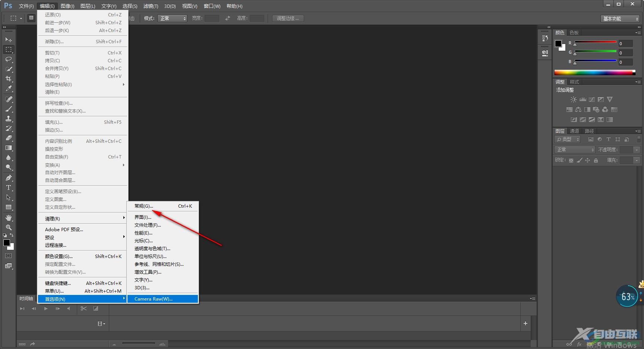The image size is (644, 349).
Task: Open the 样式 mode dropdown
Action: [172, 18]
